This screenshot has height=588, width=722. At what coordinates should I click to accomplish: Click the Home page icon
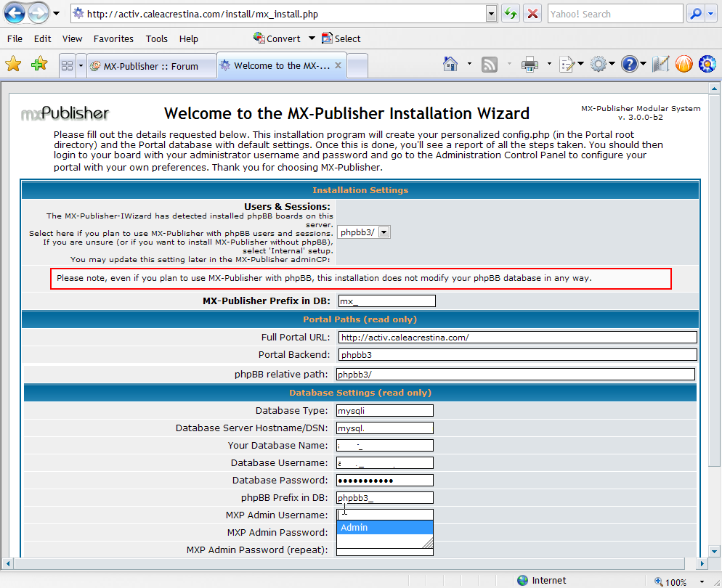[451, 65]
